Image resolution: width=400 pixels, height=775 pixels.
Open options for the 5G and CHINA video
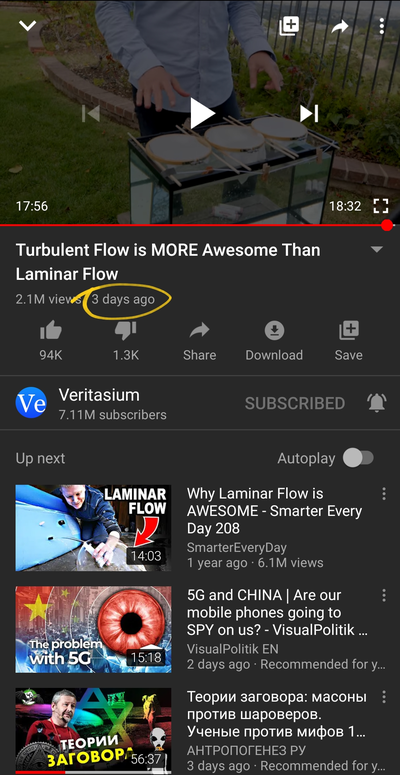(384, 595)
